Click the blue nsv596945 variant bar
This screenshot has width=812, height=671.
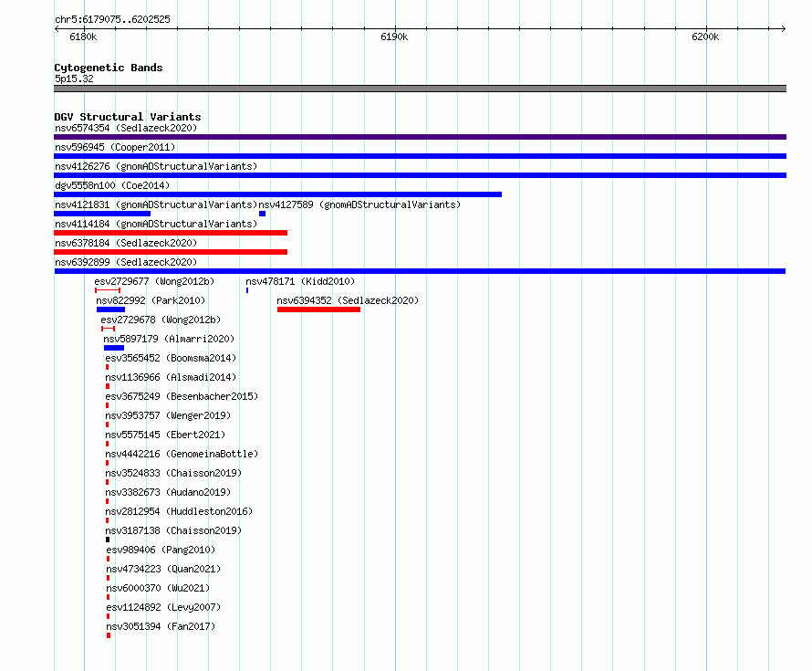(x=420, y=156)
